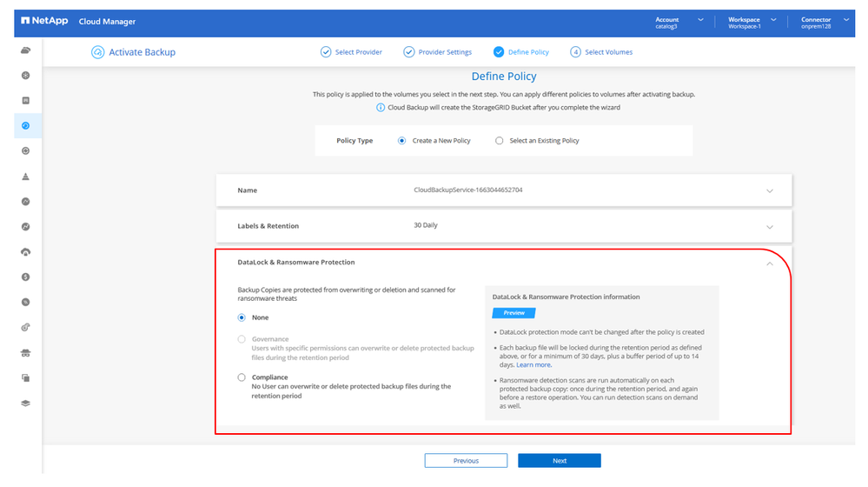
Task: Expand the Name section chevron
Action: (770, 191)
